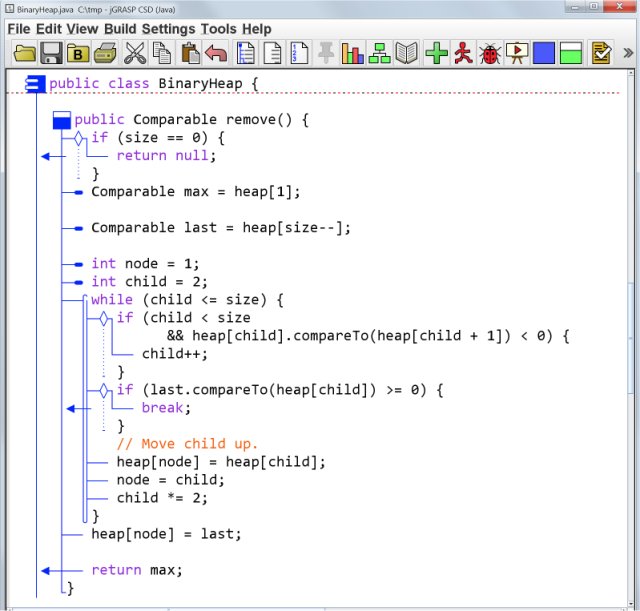The height and width of the screenshot is (611, 640).
Task: Generate UML using the green diagram icon
Action: (x=380, y=53)
